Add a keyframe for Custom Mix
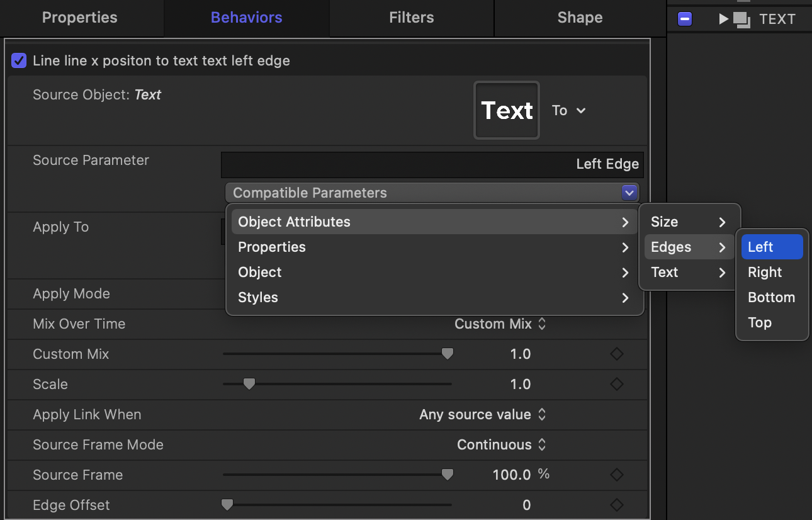Viewport: 812px width, 520px height. (616, 354)
